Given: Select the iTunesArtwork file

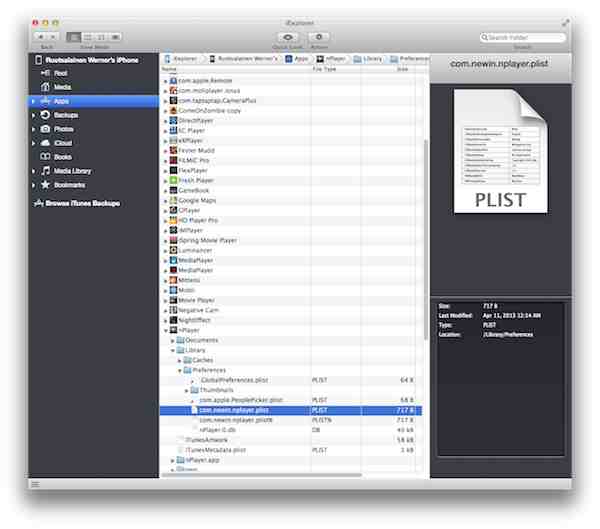Looking at the screenshot, I should [291, 440].
